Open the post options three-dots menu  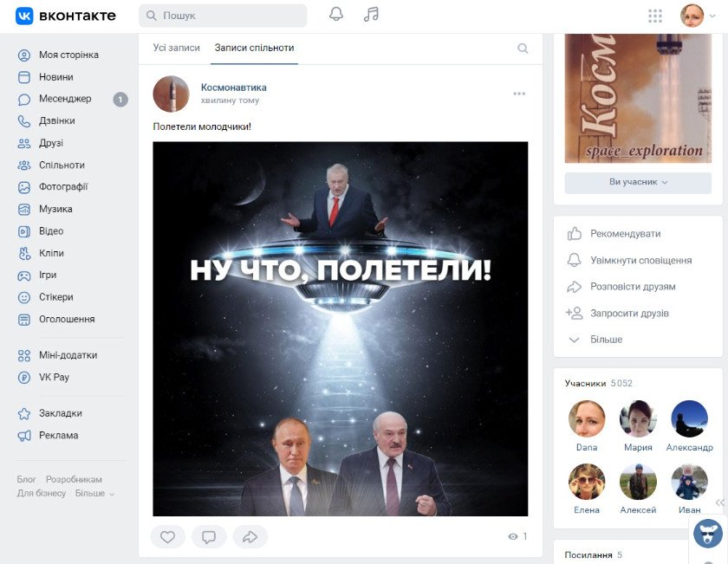pos(519,94)
